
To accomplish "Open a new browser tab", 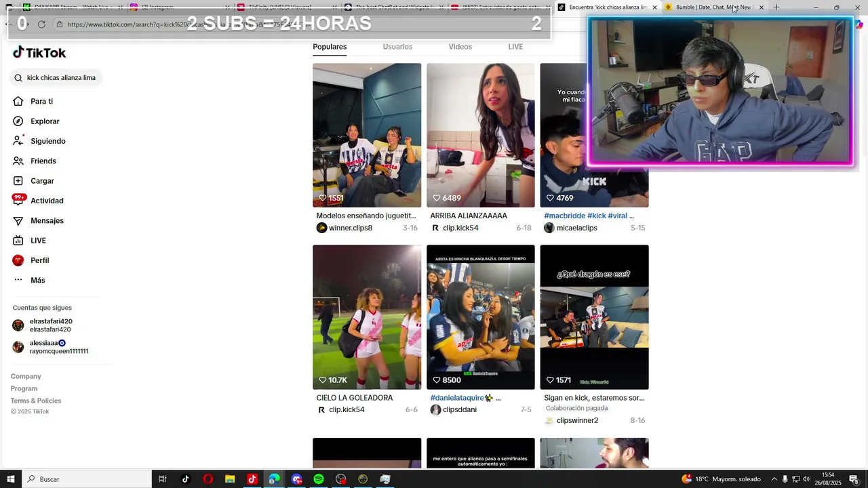I will pos(776,7).
